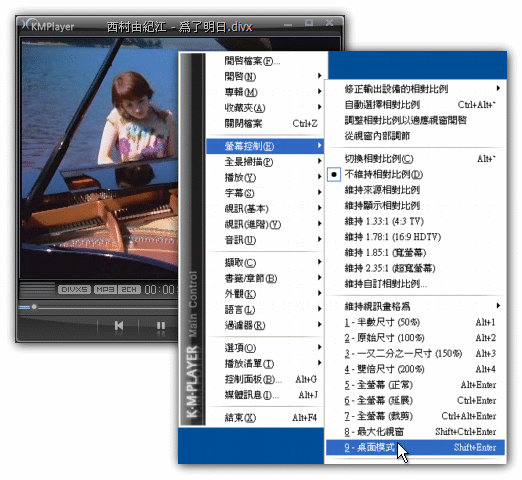Select the 不維持相對比例(D) radio option

pos(415,174)
